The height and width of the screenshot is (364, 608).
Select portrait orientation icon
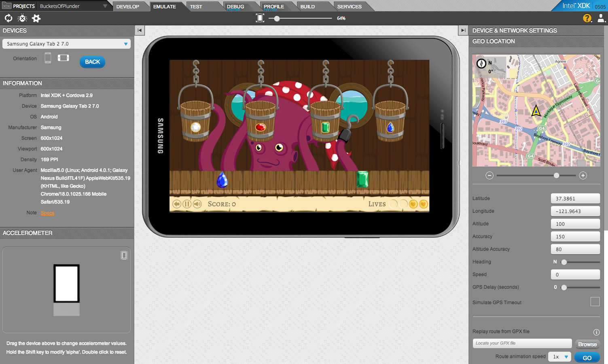[x=48, y=58]
